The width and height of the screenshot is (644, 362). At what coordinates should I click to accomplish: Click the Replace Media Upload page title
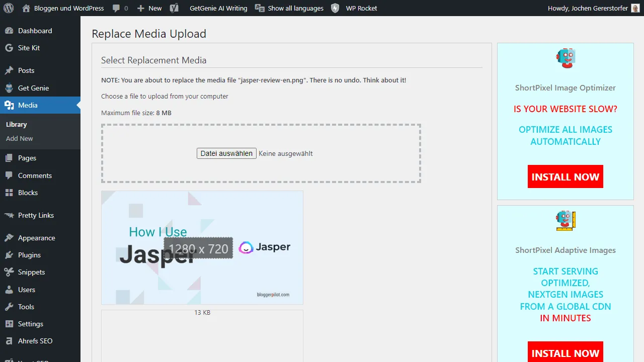(149, 34)
